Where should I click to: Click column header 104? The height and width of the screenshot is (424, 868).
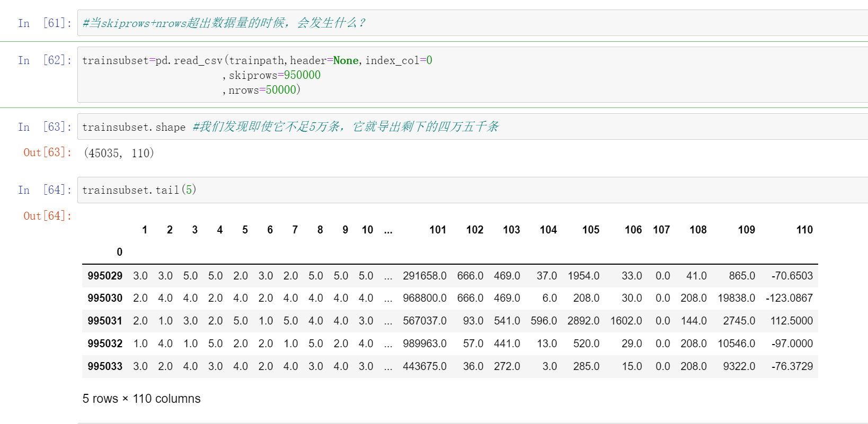point(548,230)
